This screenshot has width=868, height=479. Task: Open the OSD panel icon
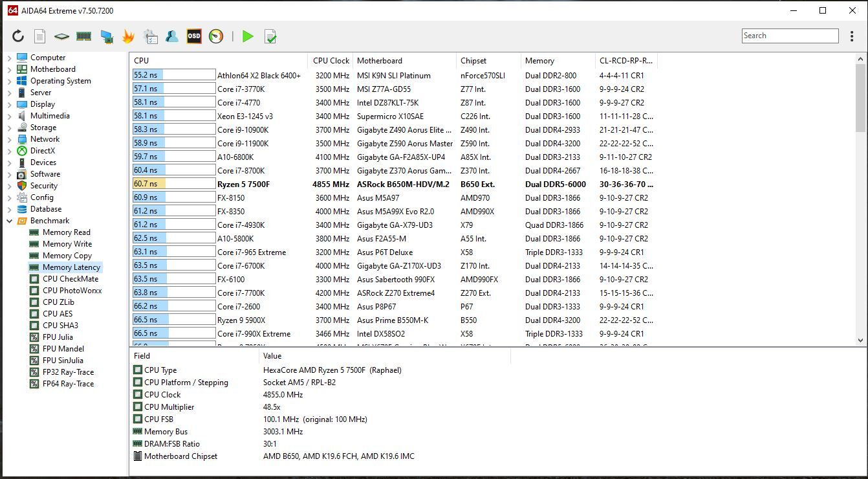[194, 36]
